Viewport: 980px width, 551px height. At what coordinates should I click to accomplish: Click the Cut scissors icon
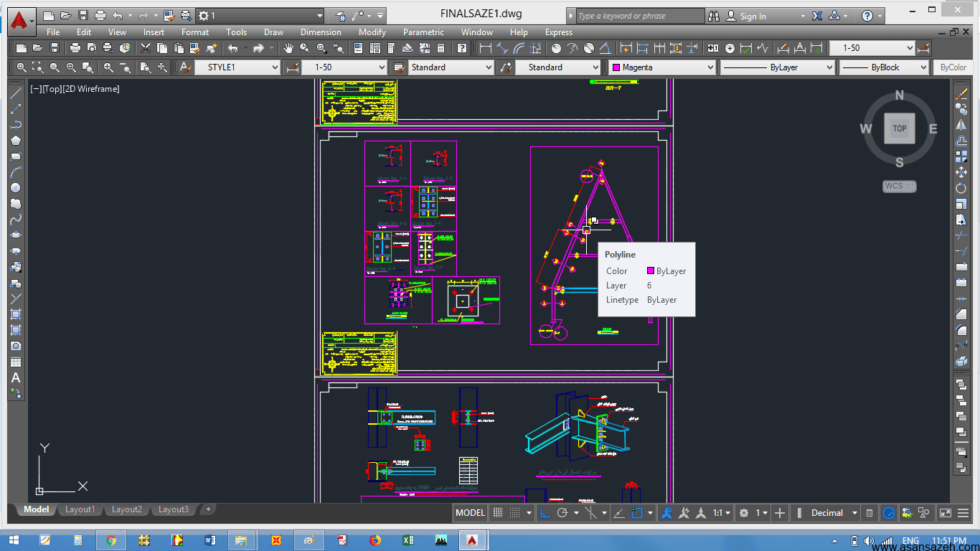pos(146,48)
